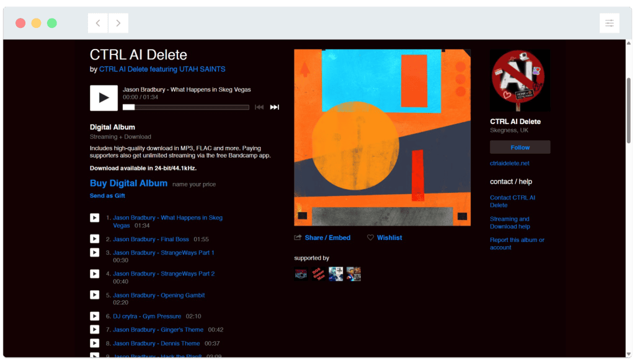Click the heart Wishlist icon
This screenshot has width=635, height=364.
tap(370, 237)
